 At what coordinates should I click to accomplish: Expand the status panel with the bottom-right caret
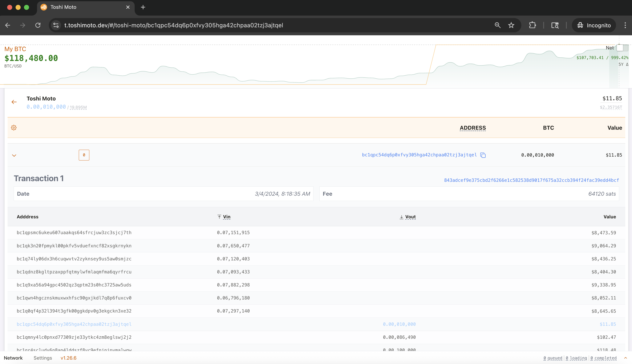point(625,358)
